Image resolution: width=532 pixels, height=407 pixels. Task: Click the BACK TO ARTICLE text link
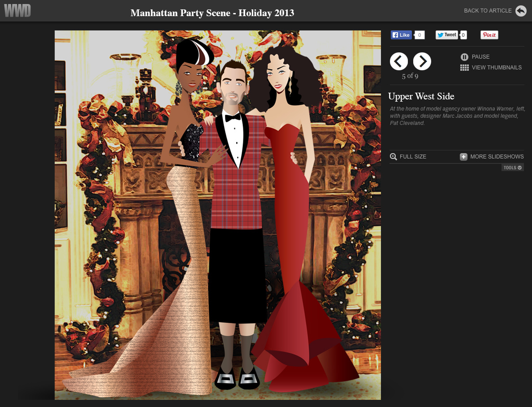(x=488, y=11)
